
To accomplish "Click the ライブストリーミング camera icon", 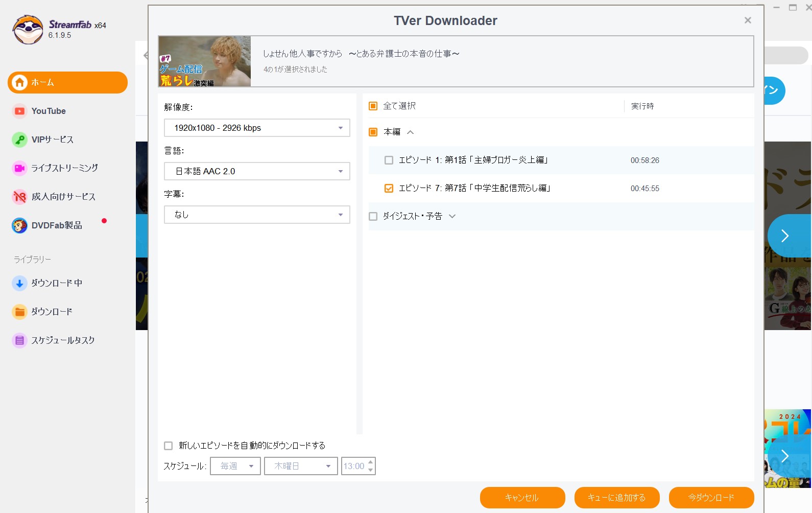I will click(x=19, y=168).
